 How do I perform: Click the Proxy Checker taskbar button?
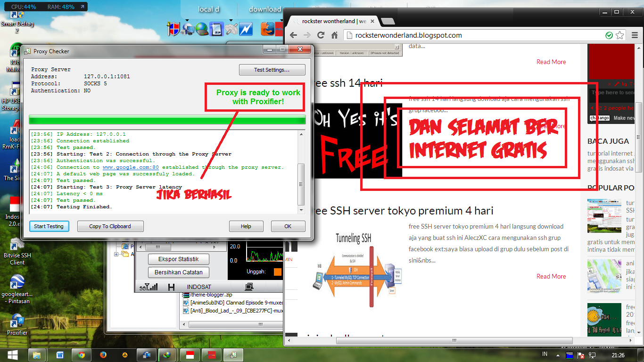coord(233,355)
